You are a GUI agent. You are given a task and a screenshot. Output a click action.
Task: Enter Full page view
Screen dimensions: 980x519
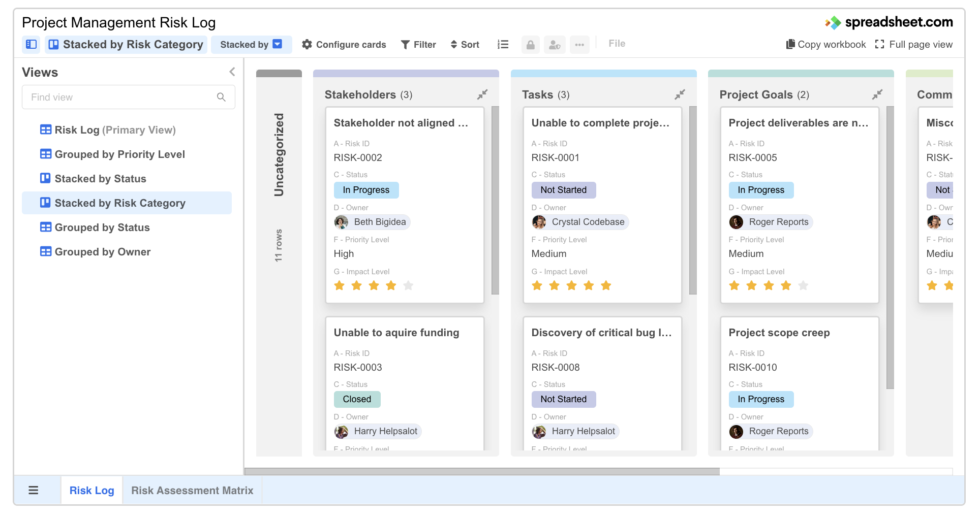[914, 44]
